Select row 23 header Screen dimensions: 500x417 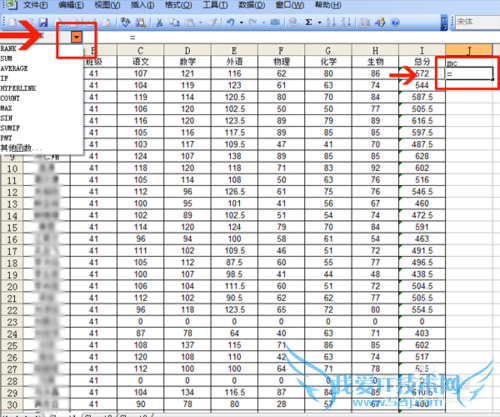pyautogui.click(x=12, y=322)
